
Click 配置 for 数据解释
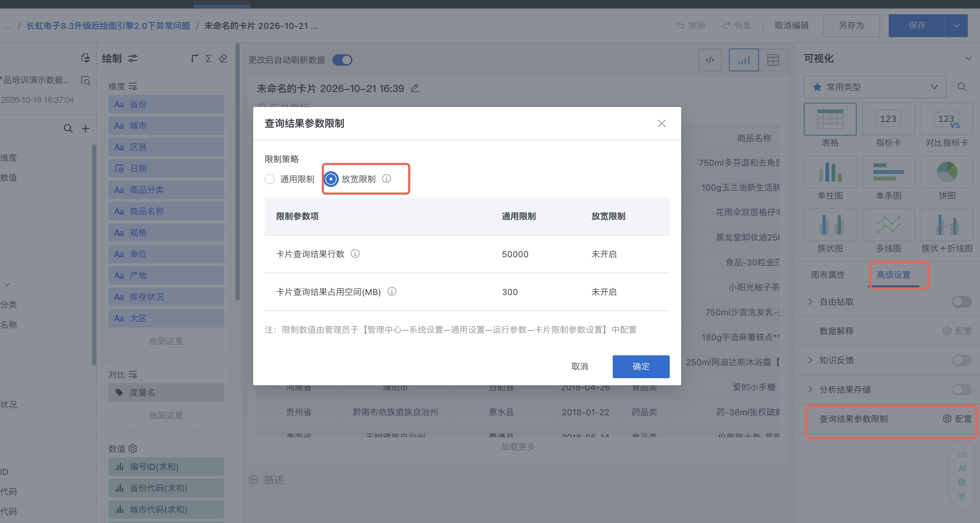(x=957, y=331)
